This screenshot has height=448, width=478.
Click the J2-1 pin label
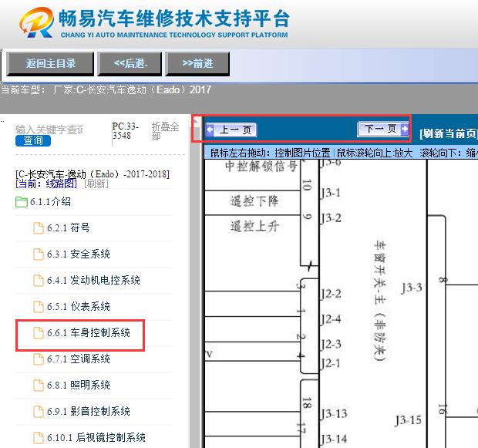point(329,364)
